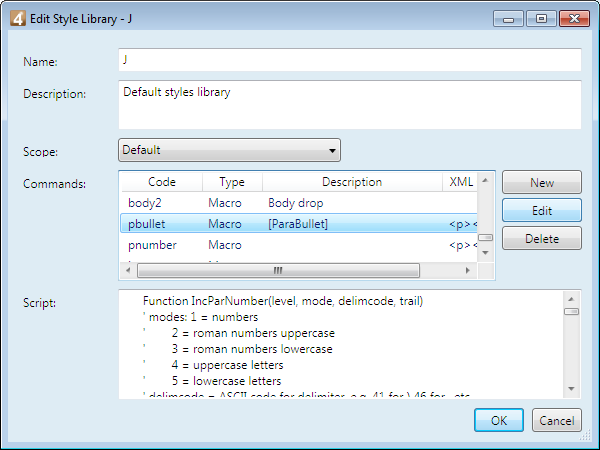Screen dimensions: 600x450
Task: Click the 'Body drop' description cell
Action: click(x=296, y=203)
